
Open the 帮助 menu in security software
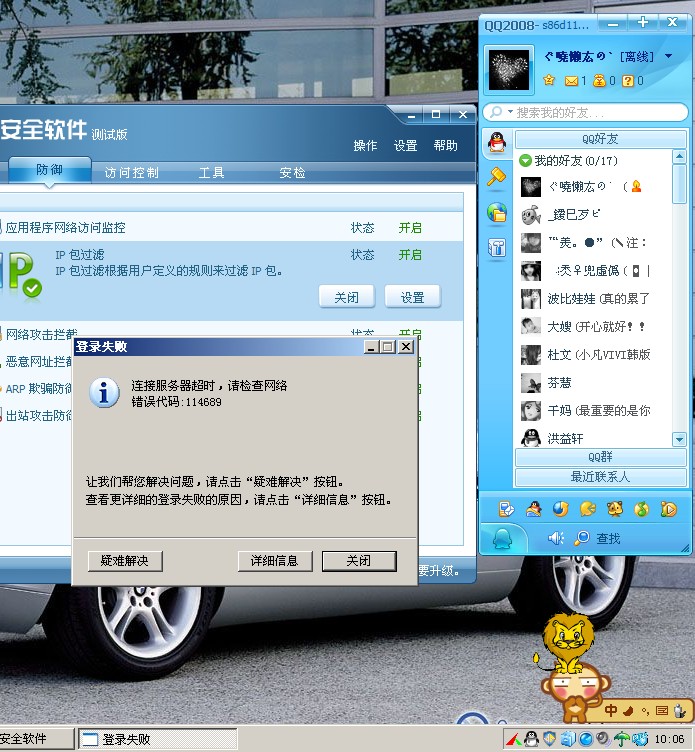point(446,145)
